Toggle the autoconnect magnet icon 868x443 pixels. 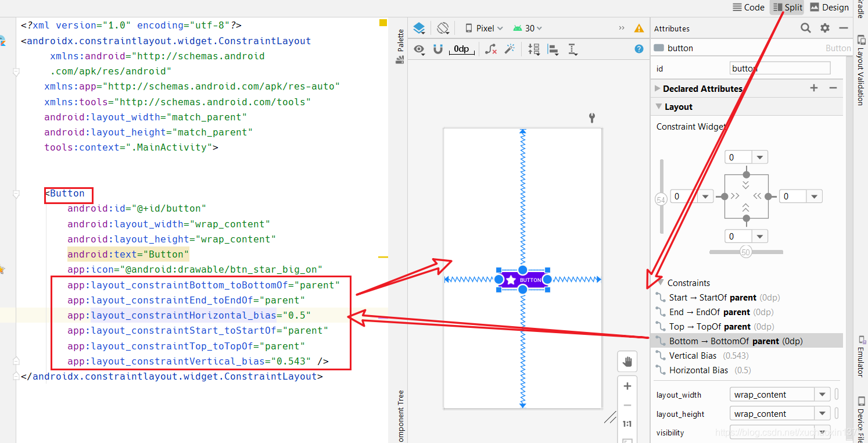coord(438,49)
